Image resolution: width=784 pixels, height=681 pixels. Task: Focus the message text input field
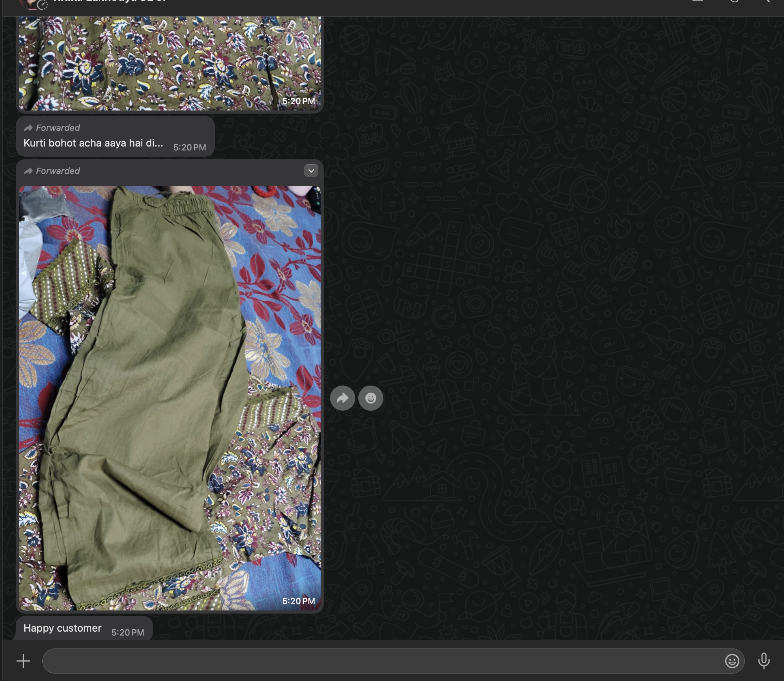click(x=380, y=661)
